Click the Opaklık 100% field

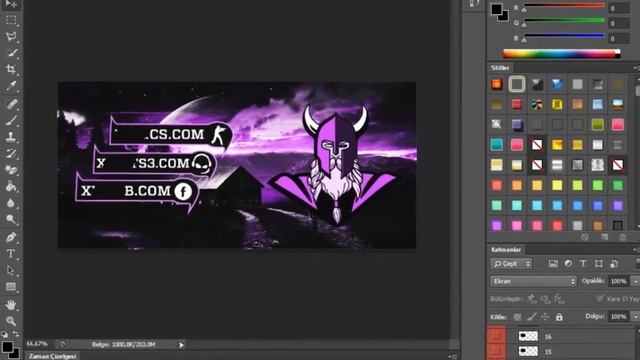tap(619, 281)
